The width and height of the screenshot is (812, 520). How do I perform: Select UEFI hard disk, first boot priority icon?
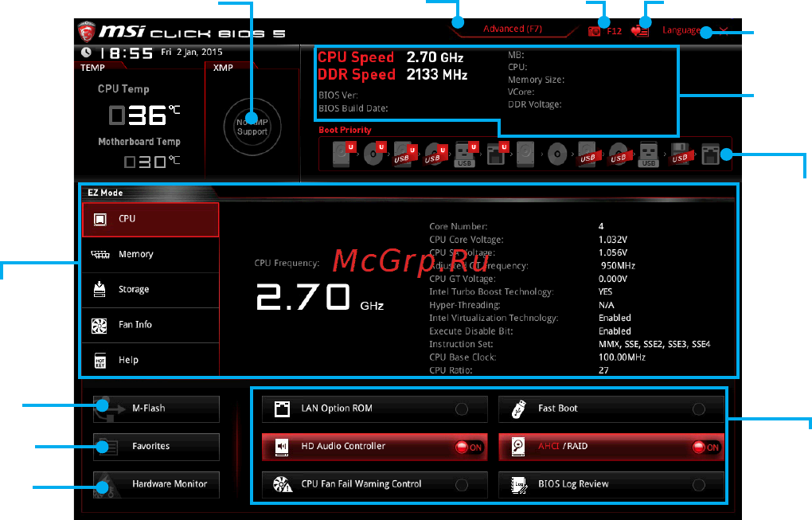[343, 154]
